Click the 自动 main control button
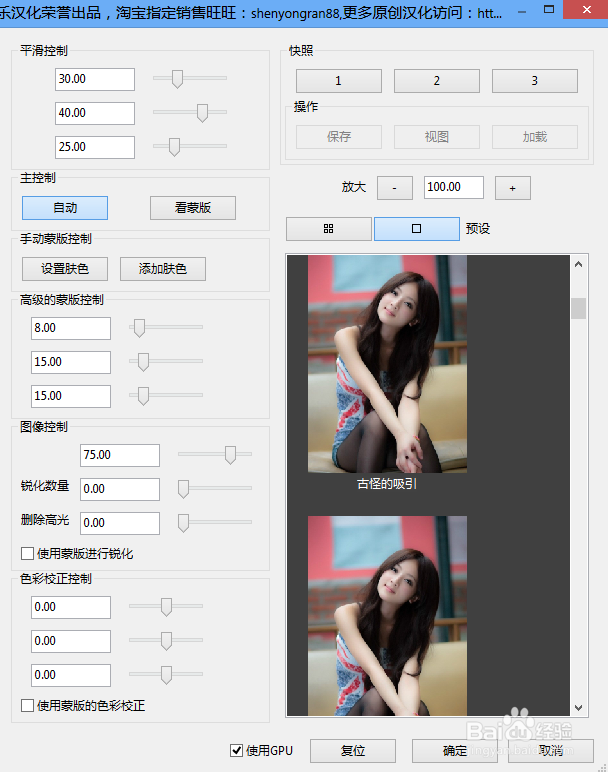This screenshot has height=772, width=608. 65,208
